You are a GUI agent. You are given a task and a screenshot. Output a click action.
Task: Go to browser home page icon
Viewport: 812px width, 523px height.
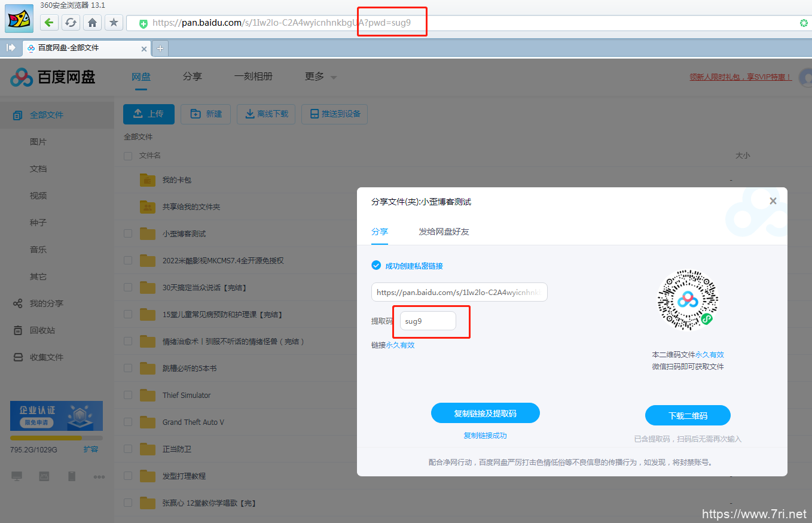click(92, 23)
